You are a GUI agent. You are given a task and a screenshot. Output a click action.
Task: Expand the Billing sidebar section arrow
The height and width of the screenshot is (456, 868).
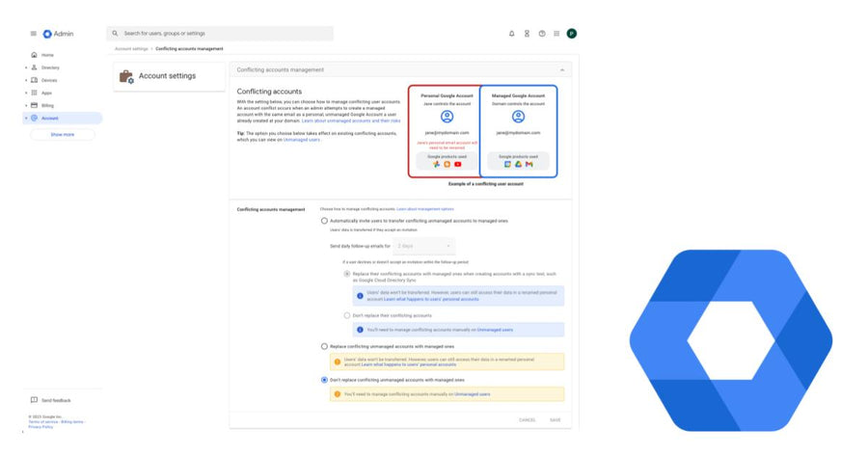tap(26, 105)
